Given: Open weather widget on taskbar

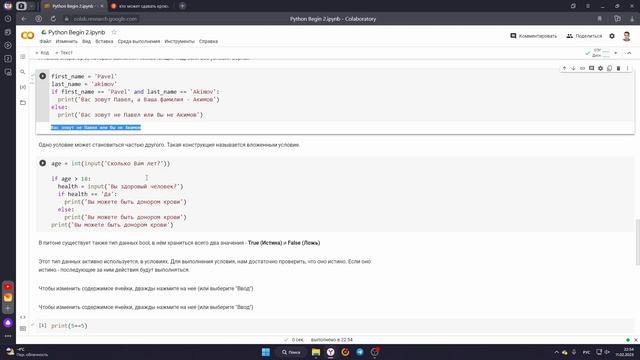Looking at the screenshot, I should tap(27, 352).
